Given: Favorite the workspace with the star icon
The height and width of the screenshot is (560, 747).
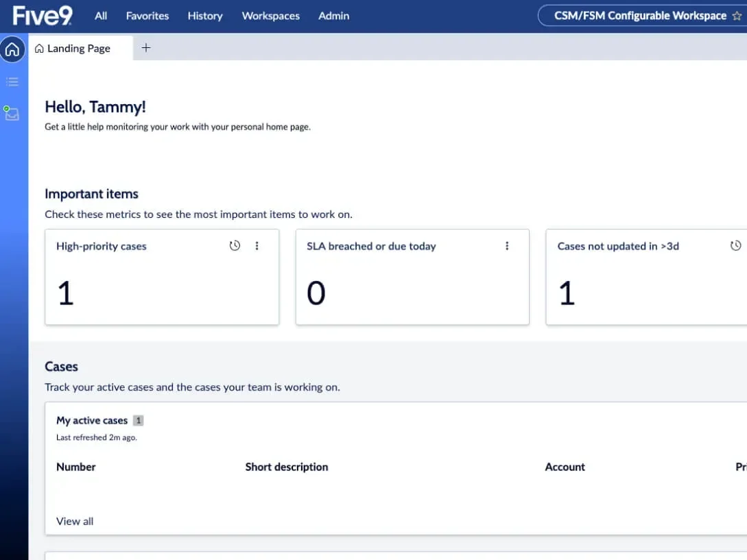Looking at the screenshot, I should tap(737, 16).
